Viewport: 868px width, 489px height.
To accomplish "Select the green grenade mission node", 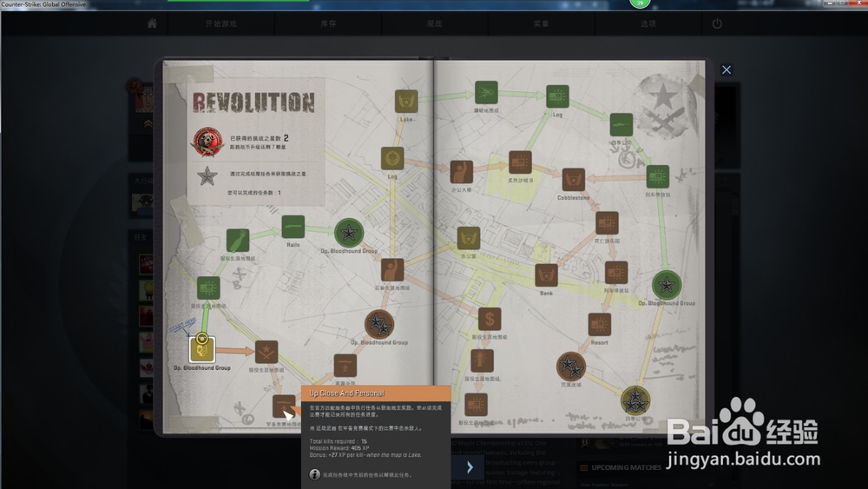I will tap(238, 241).
